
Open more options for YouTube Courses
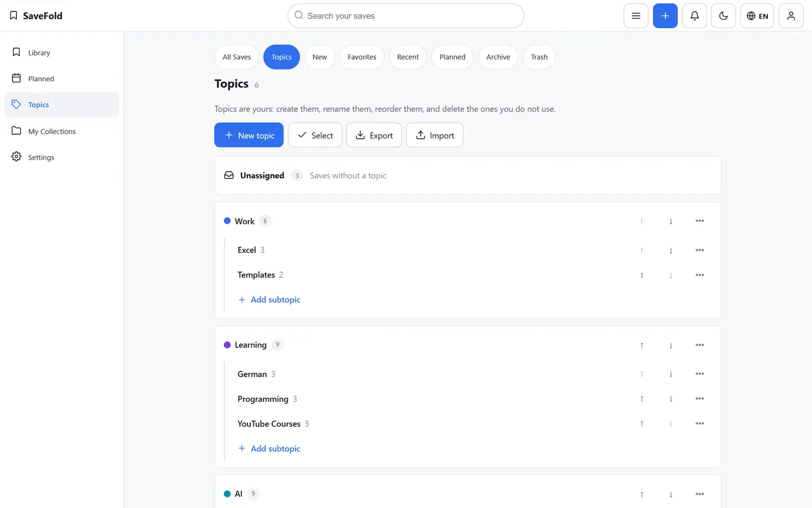pyautogui.click(x=700, y=424)
